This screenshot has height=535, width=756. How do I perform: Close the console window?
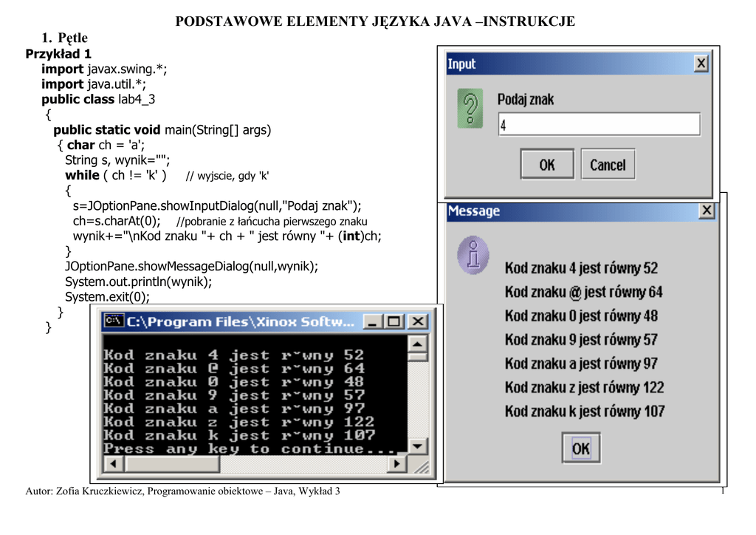418,321
